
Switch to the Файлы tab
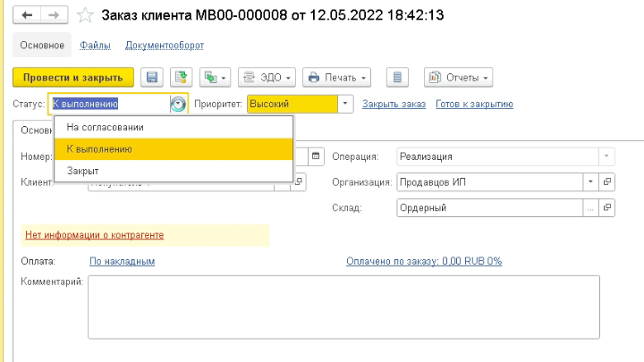[95, 46]
